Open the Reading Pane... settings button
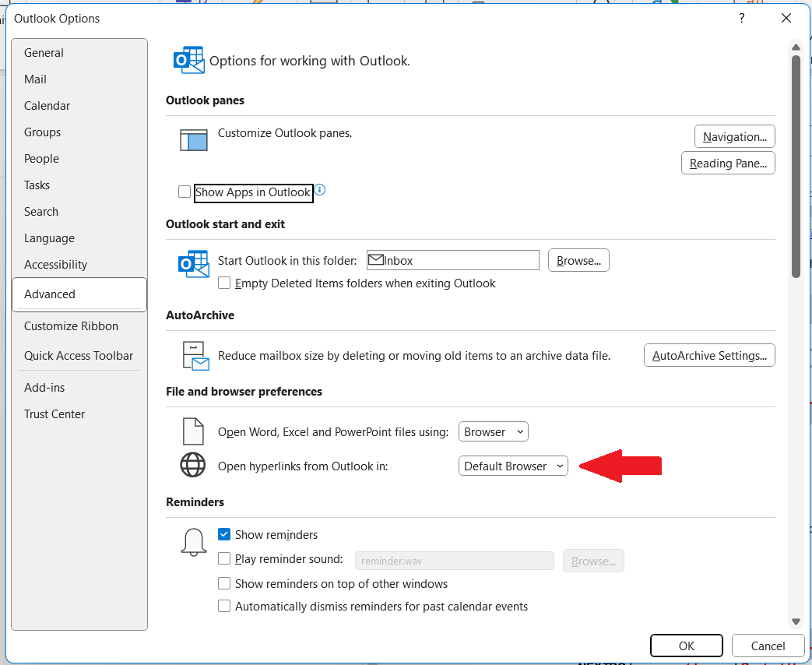Screen dimensions: 812x665 click(x=728, y=163)
